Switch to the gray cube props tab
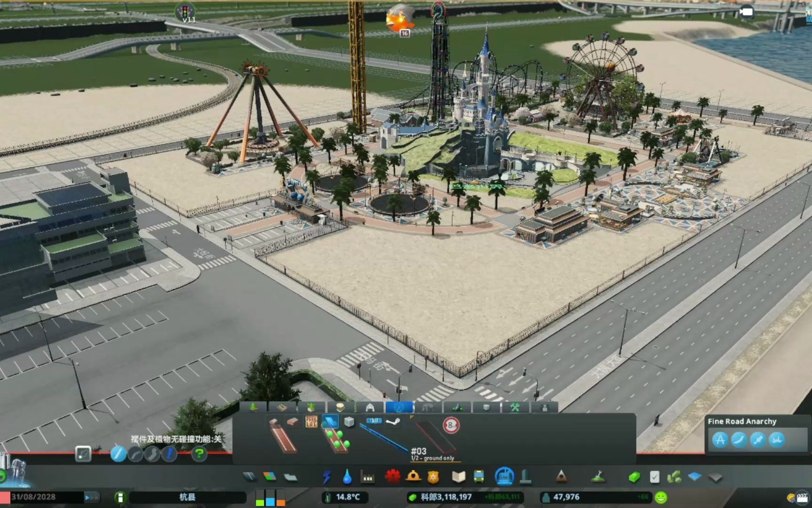The height and width of the screenshot is (508, 812). click(486, 407)
